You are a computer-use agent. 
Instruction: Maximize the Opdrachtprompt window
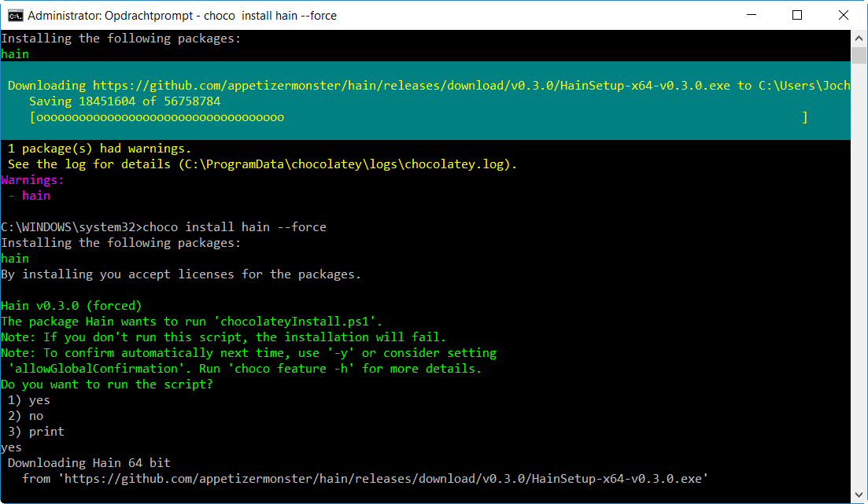(797, 15)
